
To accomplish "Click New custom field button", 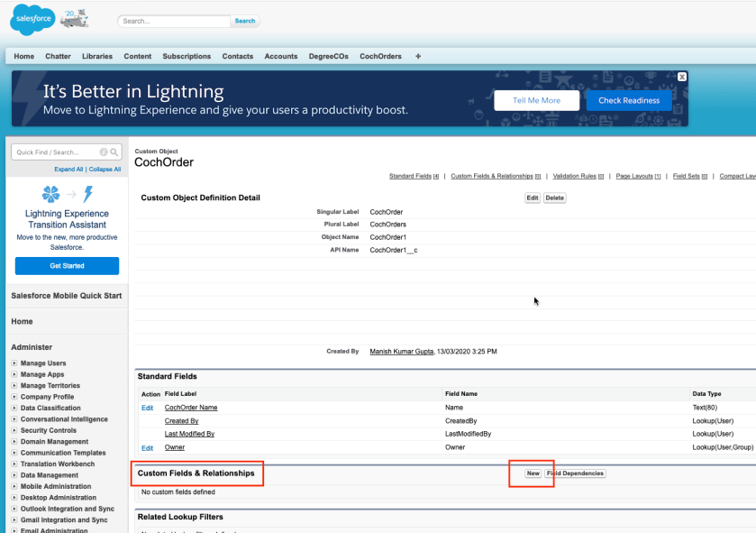I will coord(533,473).
